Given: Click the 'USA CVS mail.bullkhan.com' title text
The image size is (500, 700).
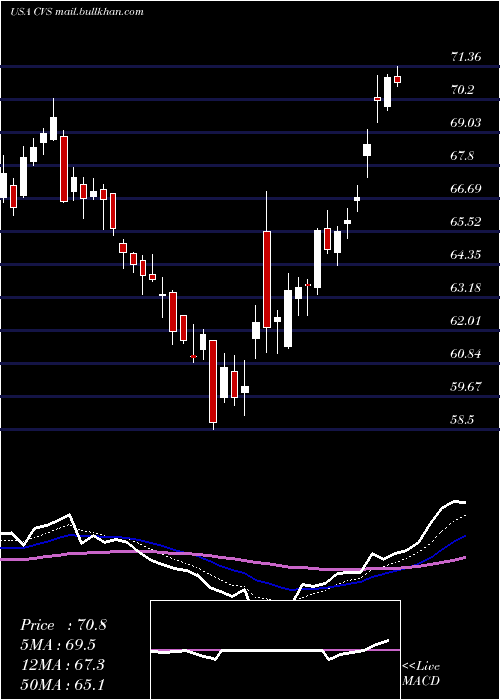Looking at the screenshot, I should (x=77, y=12).
